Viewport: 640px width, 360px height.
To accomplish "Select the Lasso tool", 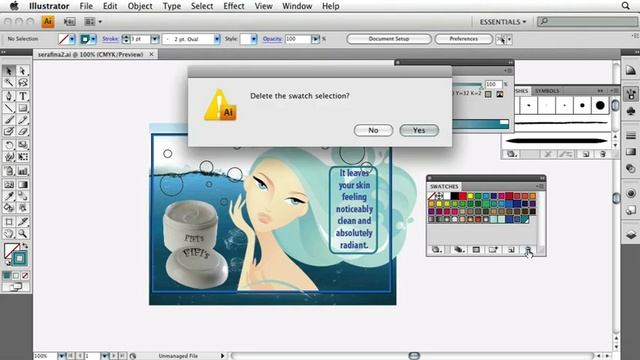I will coord(23,83).
